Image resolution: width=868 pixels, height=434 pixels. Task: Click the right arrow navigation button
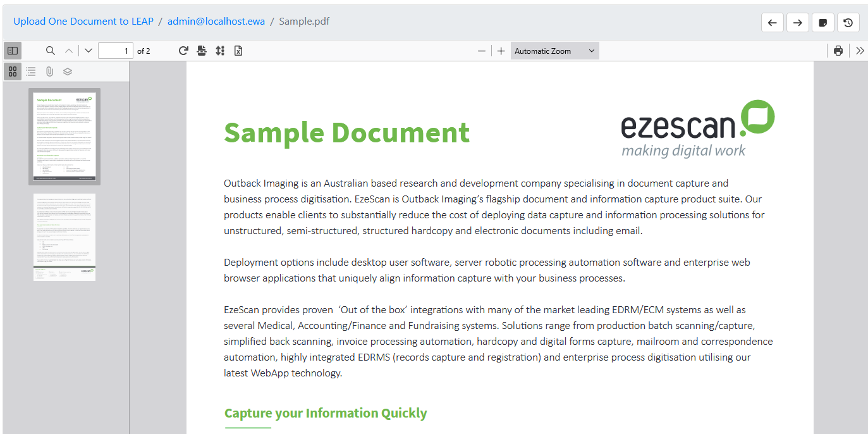(x=798, y=23)
